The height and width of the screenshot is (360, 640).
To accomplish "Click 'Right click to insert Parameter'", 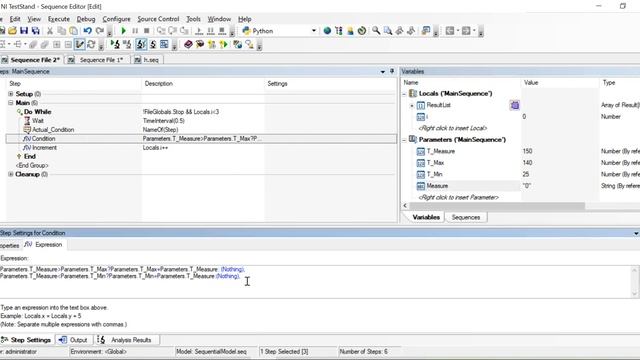I will 458,198.
